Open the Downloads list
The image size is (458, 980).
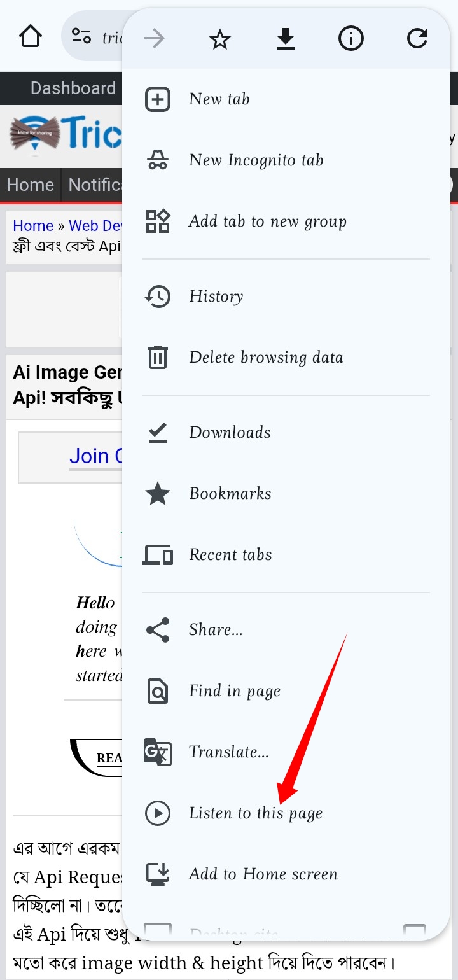click(x=230, y=433)
